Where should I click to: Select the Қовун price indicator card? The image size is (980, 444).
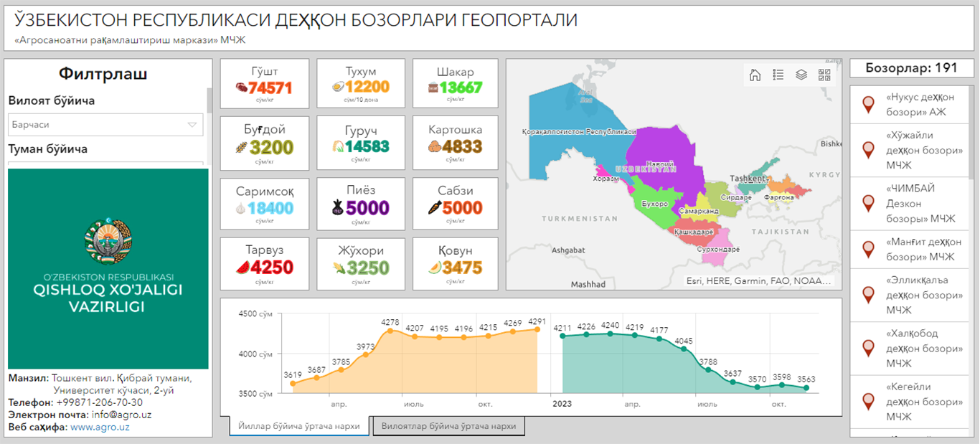455,263
